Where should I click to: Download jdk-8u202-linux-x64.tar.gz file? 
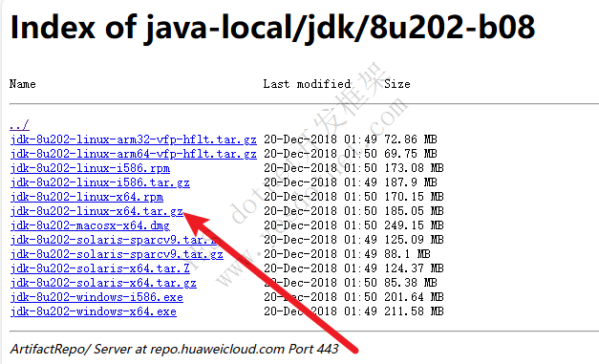click(x=96, y=211)
